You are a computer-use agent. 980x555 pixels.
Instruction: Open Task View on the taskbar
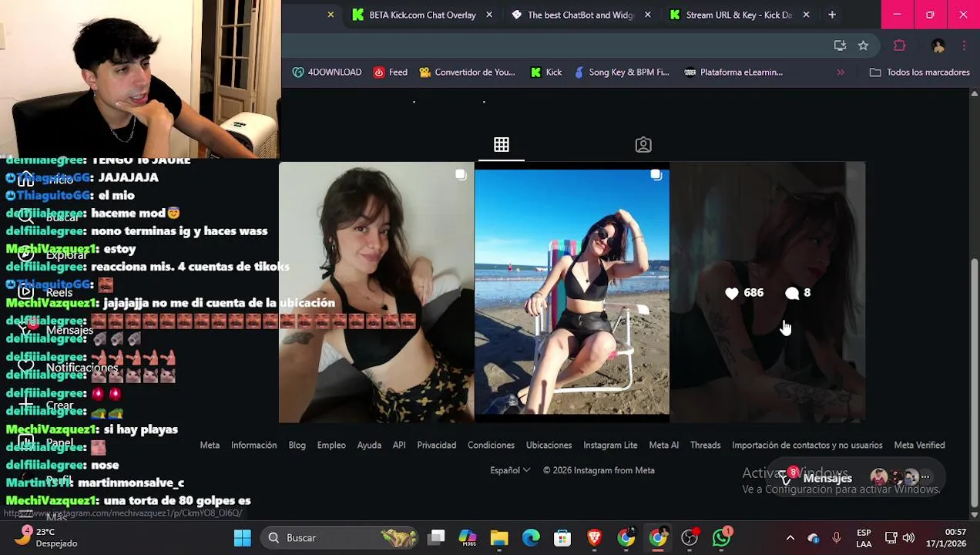(437, 538)
